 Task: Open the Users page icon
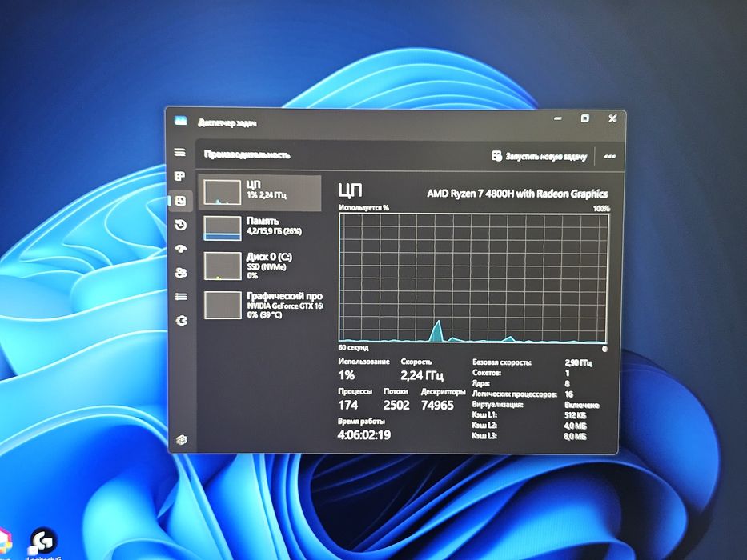click(x=181, y=273)
